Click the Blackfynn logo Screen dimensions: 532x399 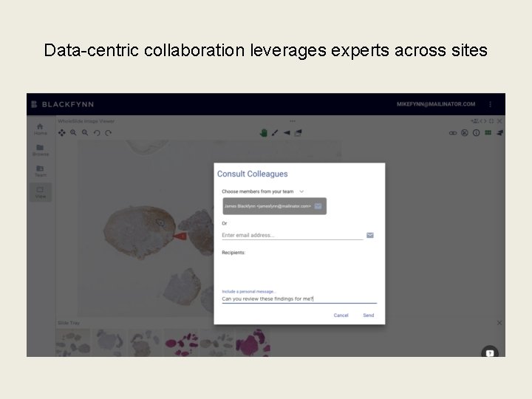tap(62, 104)
